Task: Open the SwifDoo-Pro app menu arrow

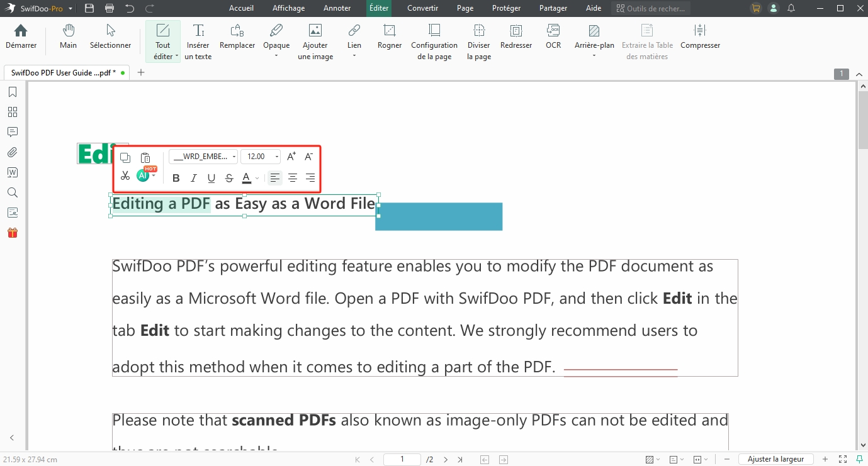Action: coord(70,9)
